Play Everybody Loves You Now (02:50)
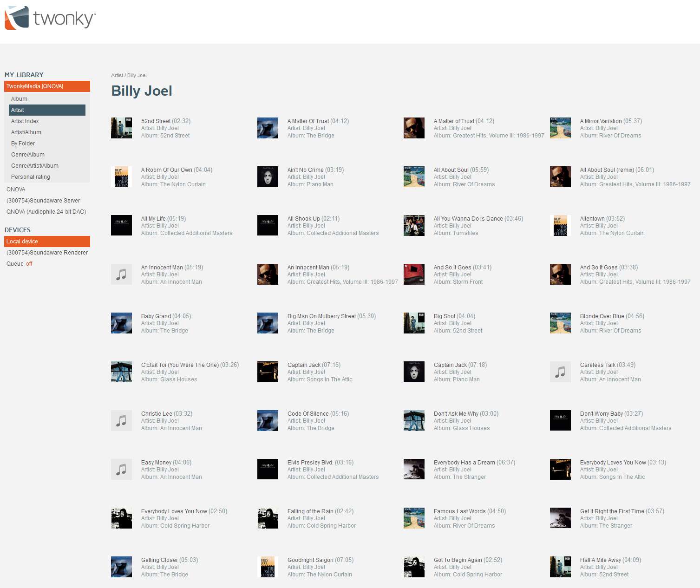 (174, 511)
